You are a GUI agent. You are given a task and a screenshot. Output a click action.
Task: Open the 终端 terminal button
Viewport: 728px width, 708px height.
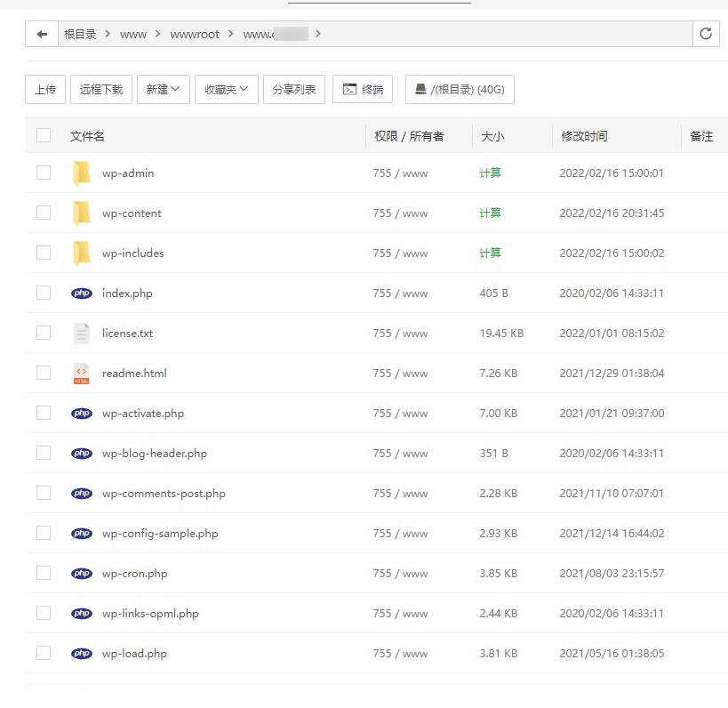[363, 90]
